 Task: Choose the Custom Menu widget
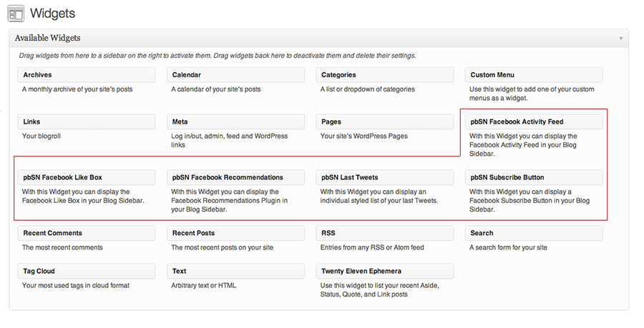click(x=534, y=75)
